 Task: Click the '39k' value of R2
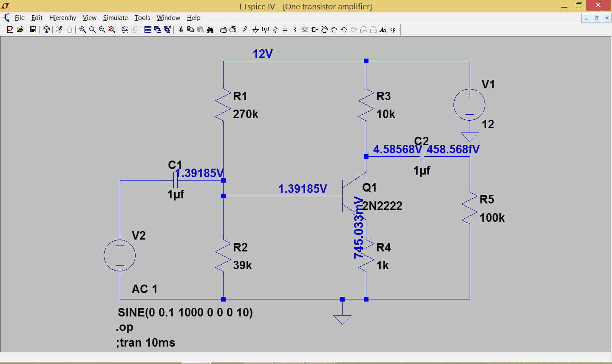242,265
